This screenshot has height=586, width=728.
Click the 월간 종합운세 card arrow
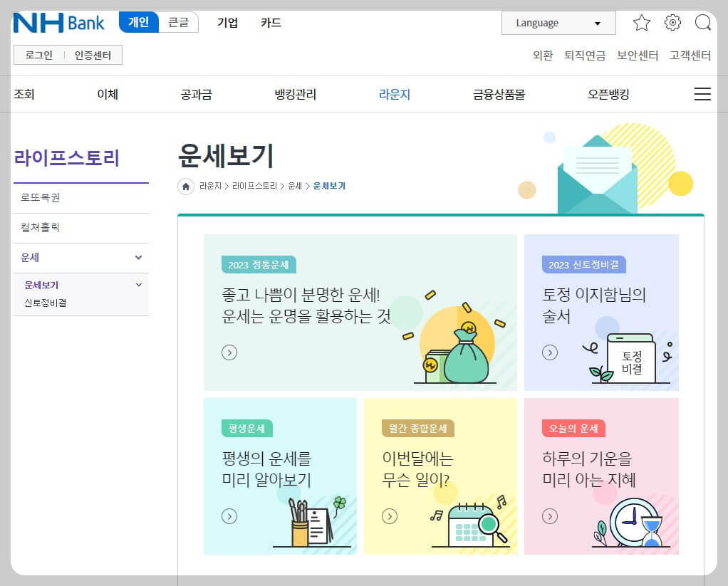point(390,516)
